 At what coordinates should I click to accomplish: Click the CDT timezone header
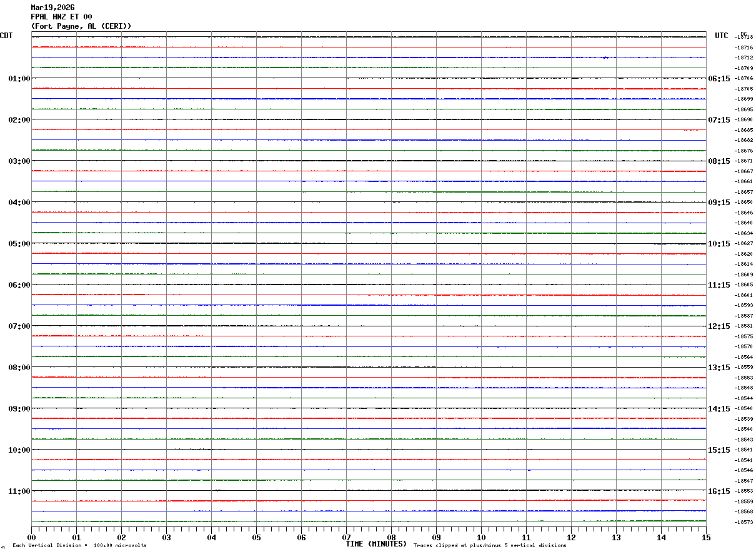point(6,36)
